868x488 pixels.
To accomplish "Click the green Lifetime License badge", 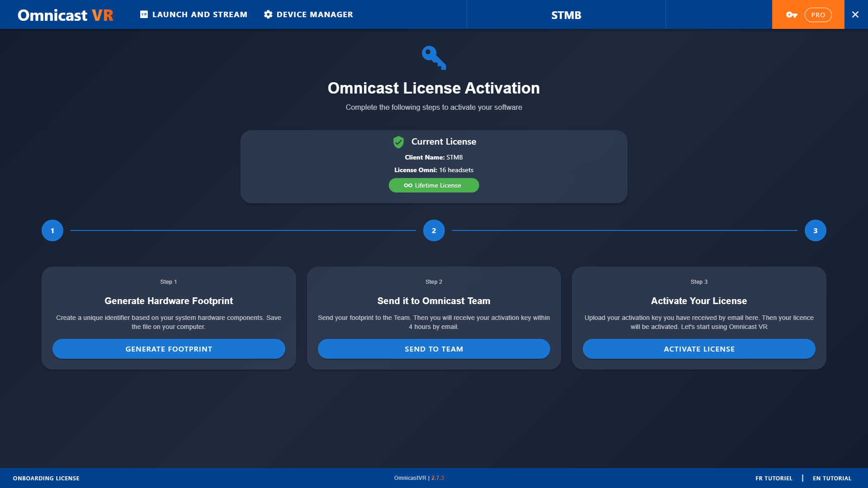I will (434, 185).
